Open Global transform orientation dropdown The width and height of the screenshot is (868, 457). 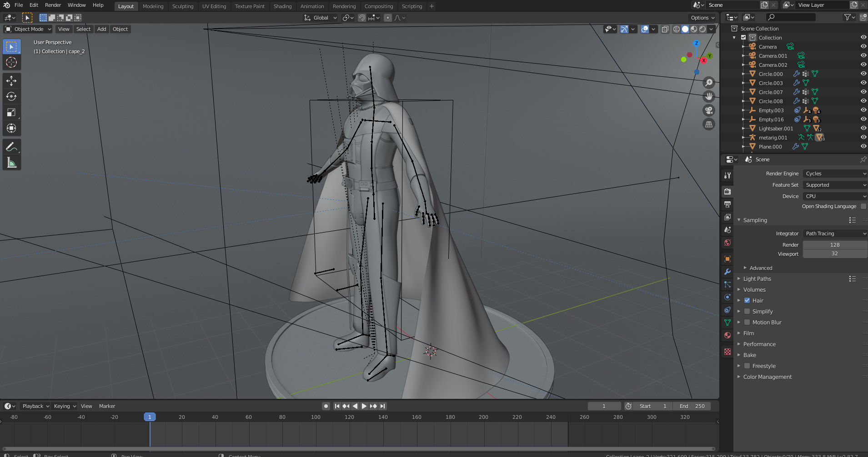pyautogui.click(x=321, y=18)
